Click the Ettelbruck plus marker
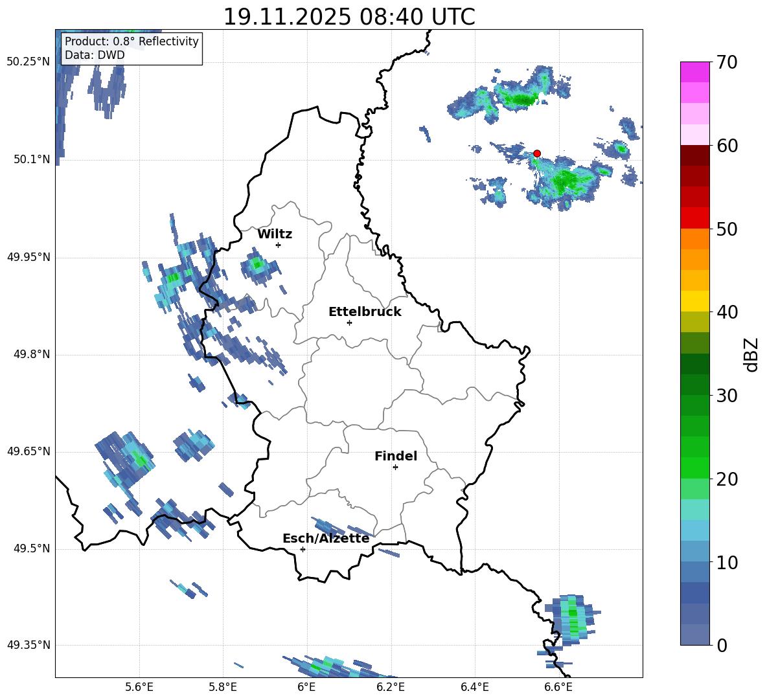This screenshot has width=767, height=700. point(349,322)
